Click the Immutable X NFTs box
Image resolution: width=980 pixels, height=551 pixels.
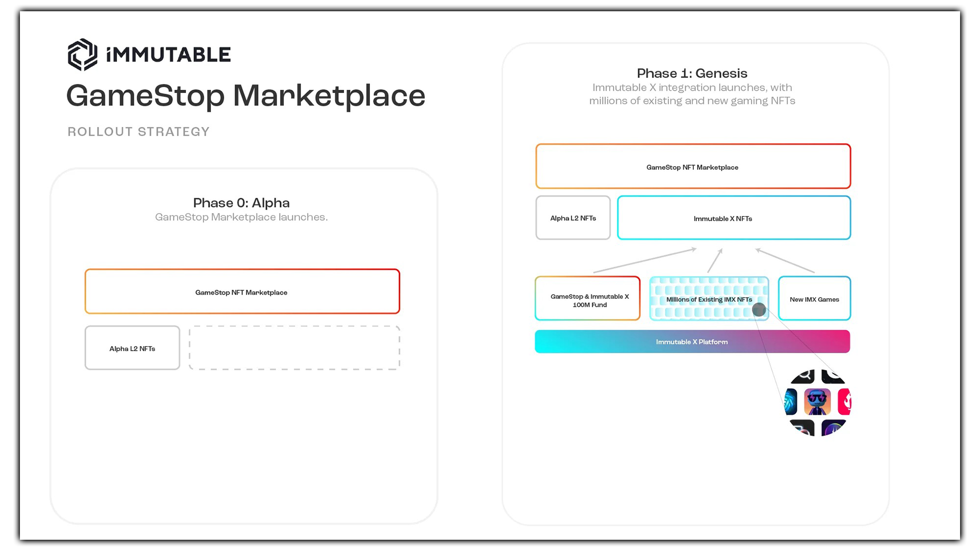click(734, 218)
